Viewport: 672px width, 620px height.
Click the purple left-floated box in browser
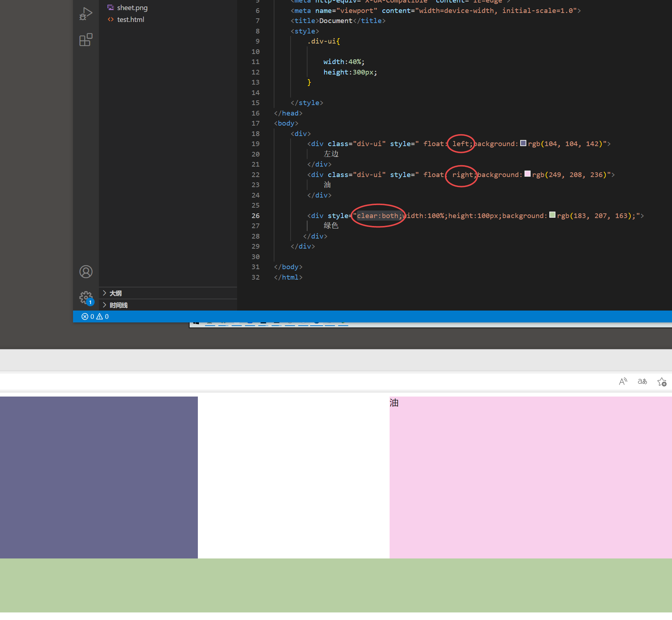tap(99, 478)
